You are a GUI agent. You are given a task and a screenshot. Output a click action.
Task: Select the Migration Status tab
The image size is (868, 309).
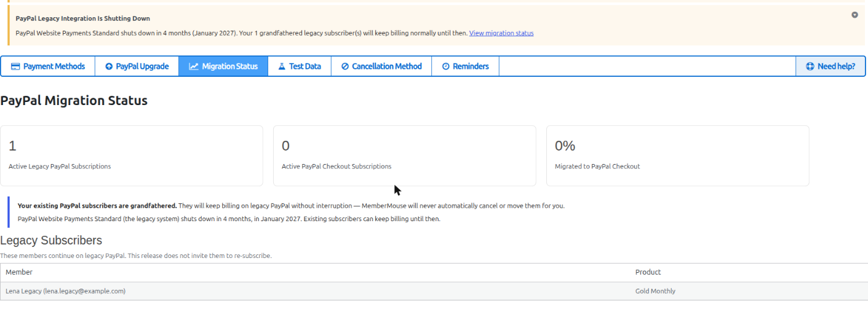(223, 66)
